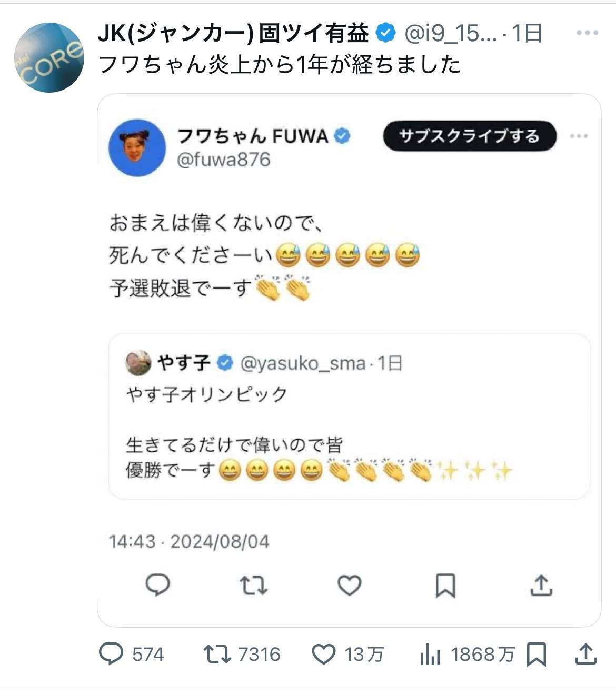The height and width of the screenshot is (694, 616).
Task: Tap the @fuwa876 handle
Action: [224, 160]
